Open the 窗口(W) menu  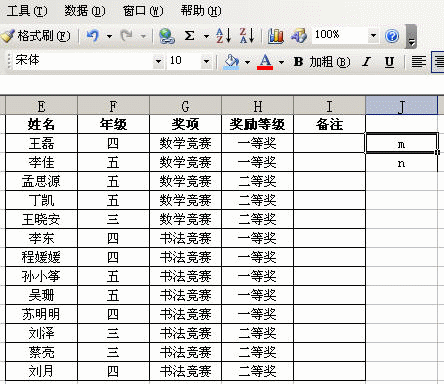click(x=143, y=11)
